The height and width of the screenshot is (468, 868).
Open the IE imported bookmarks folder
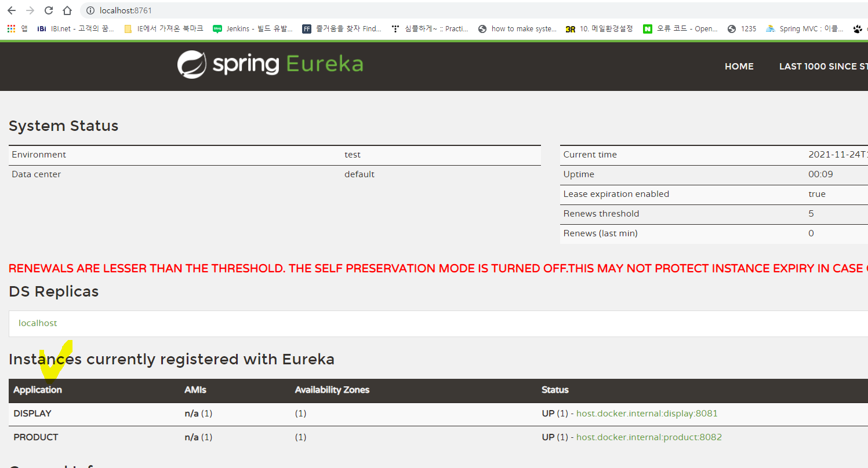[164, 28]
